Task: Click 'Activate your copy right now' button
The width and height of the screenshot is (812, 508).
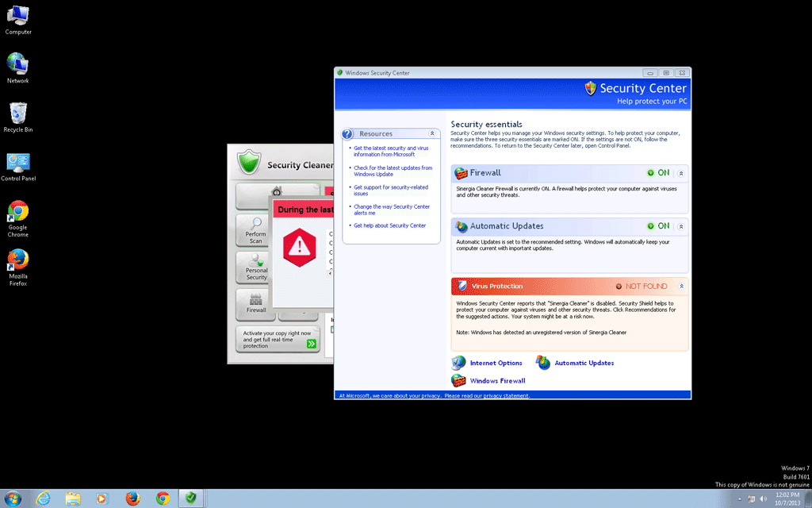Action: [278, 339]
